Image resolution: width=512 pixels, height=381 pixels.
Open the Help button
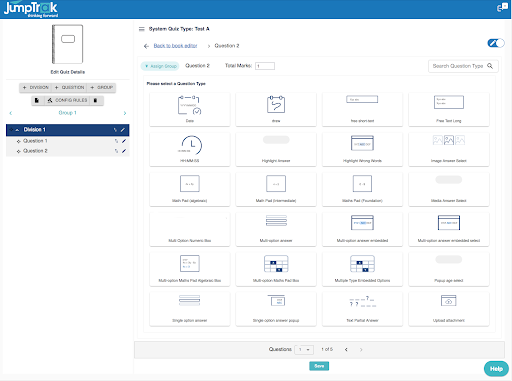coord(496,369)
